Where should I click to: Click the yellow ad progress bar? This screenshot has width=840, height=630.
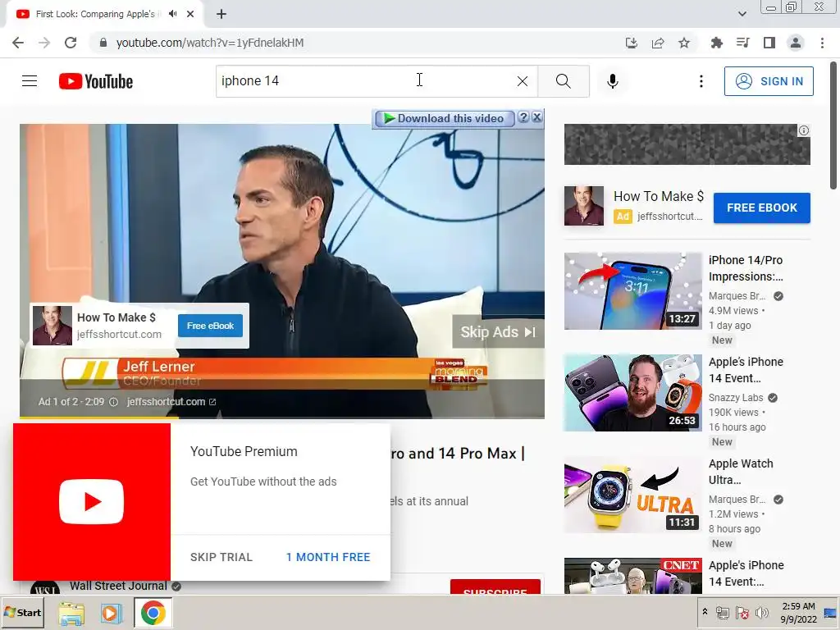pos(99,417)
